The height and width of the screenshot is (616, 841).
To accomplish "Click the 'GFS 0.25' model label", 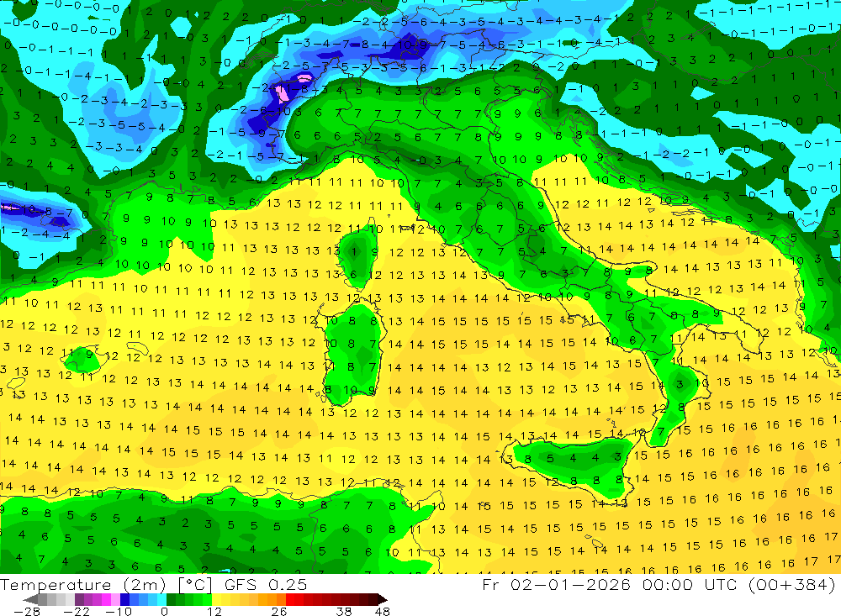I will [x=266, y=585].
